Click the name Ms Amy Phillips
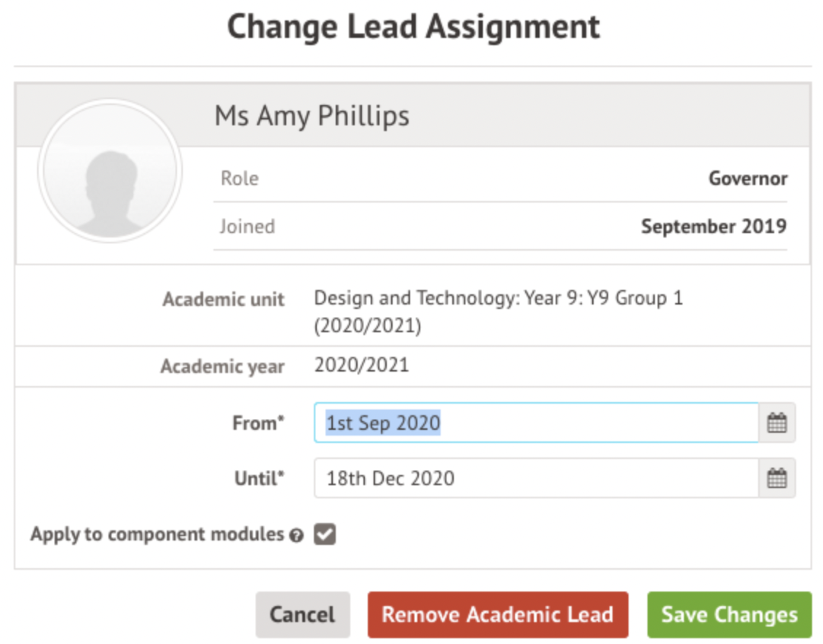 pyautogui.click(x=312, y=116)
